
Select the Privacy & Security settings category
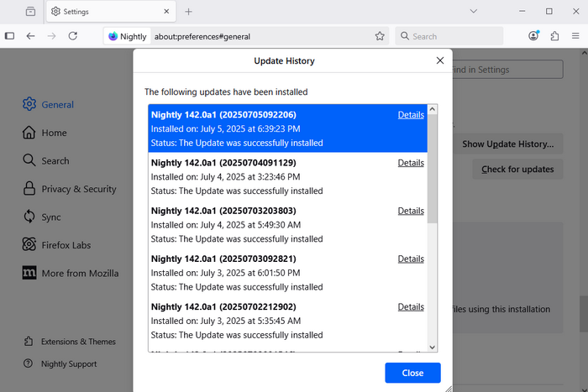[79, 189]
